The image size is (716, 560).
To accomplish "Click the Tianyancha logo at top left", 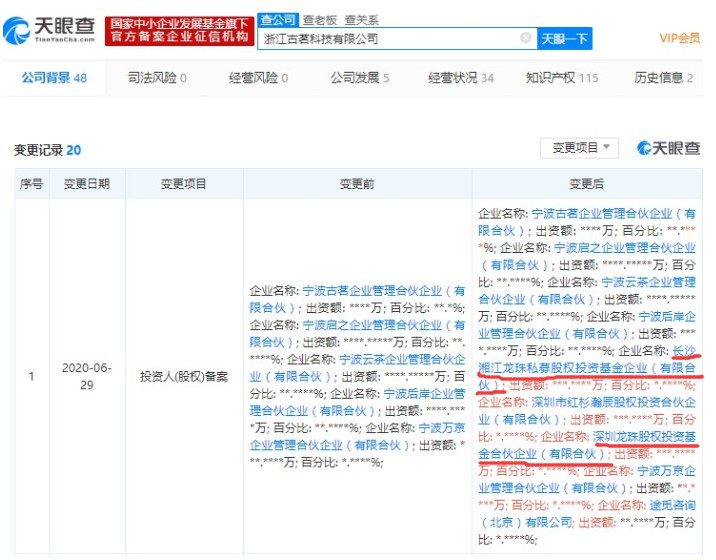I will 49,30.
